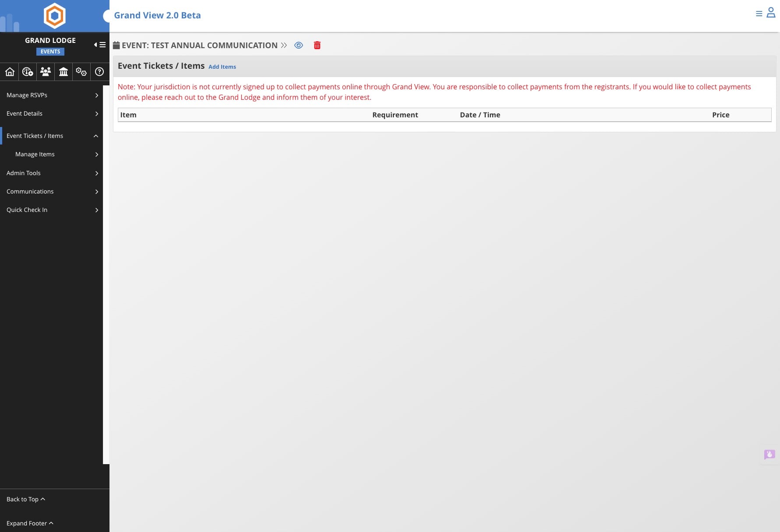Click the Add Items link
The width and height of the screenshot is (780, 532).
pos(222,67)
